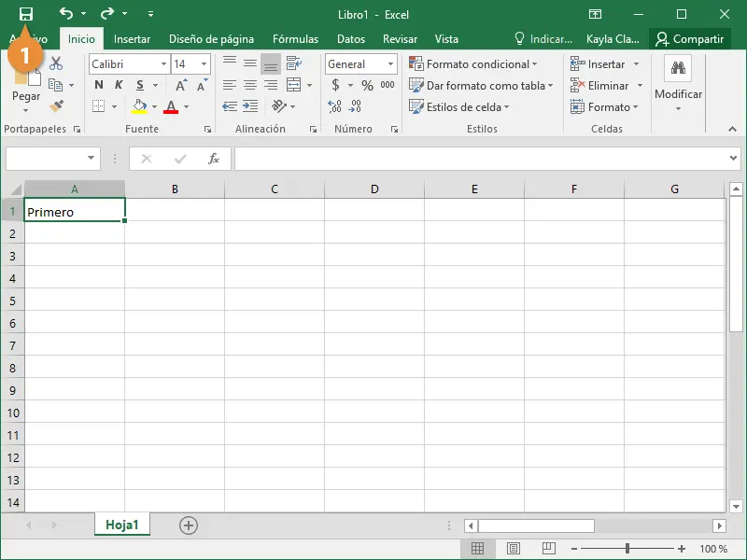Click the Cut scissors icon
This screenshot has height=560, width=747.
point(56,63)
